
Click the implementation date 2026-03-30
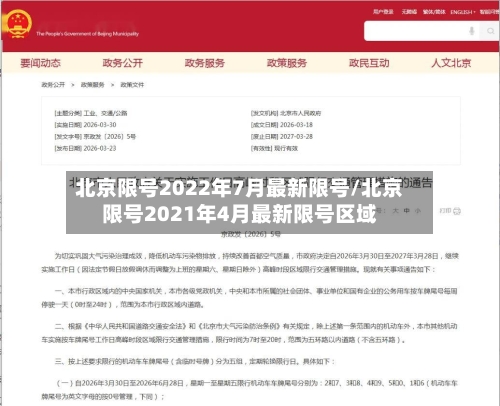click(100, 125)
